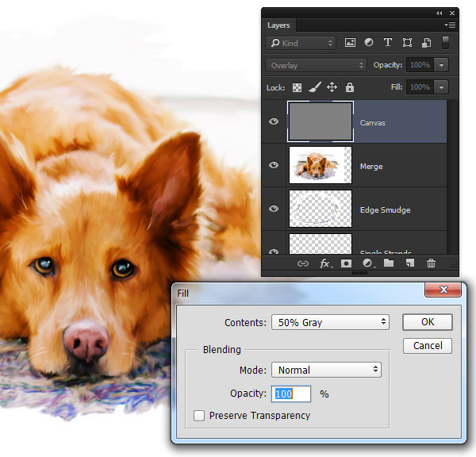476x457 pixels.
Task: Click the Layers panel bottom resize grip
Action: coord(359,273)
